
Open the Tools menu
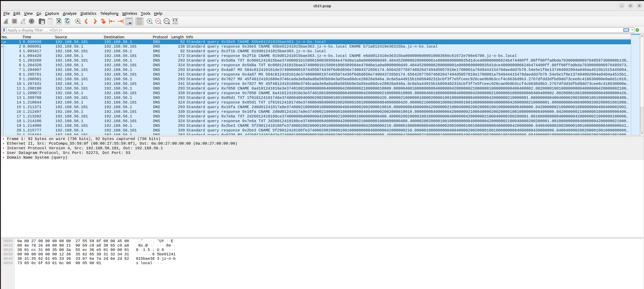pyautogui.click(x=146, y=13)
